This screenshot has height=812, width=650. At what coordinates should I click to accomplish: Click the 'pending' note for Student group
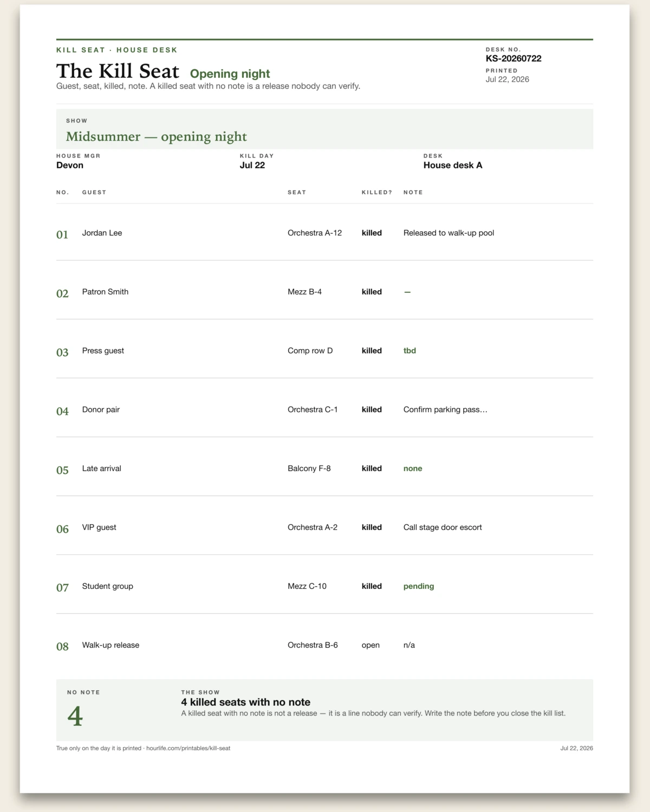pyautogui.click(x=419, y=586)
